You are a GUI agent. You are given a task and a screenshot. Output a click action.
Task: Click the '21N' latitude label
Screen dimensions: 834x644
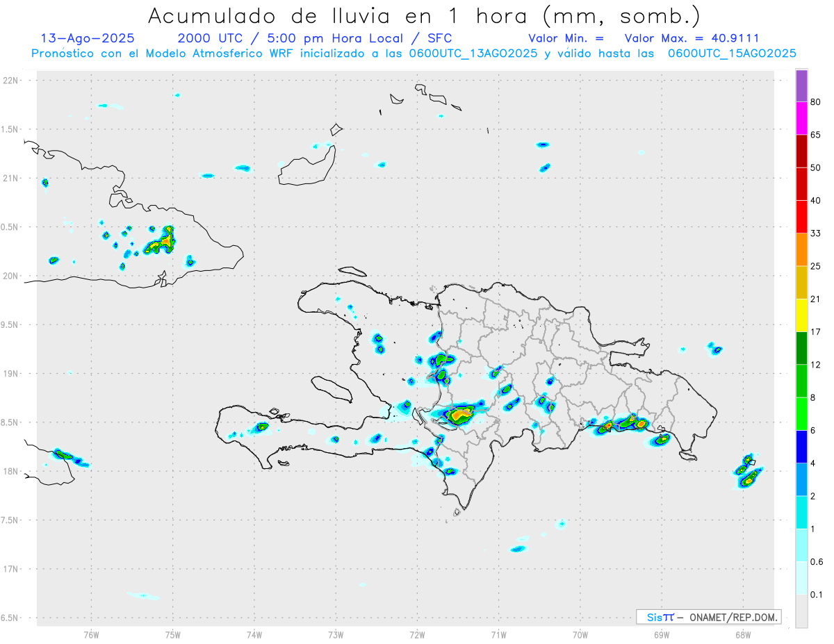(11, 179)
